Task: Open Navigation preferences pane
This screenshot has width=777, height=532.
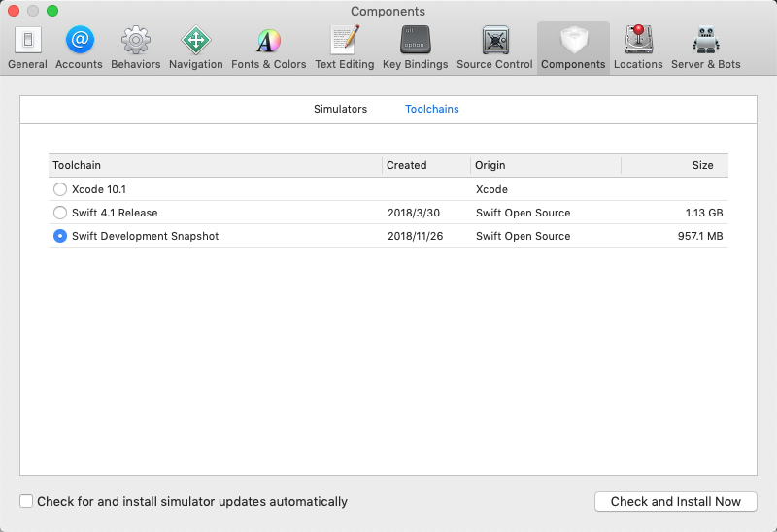Action: (x=196, y=48)
